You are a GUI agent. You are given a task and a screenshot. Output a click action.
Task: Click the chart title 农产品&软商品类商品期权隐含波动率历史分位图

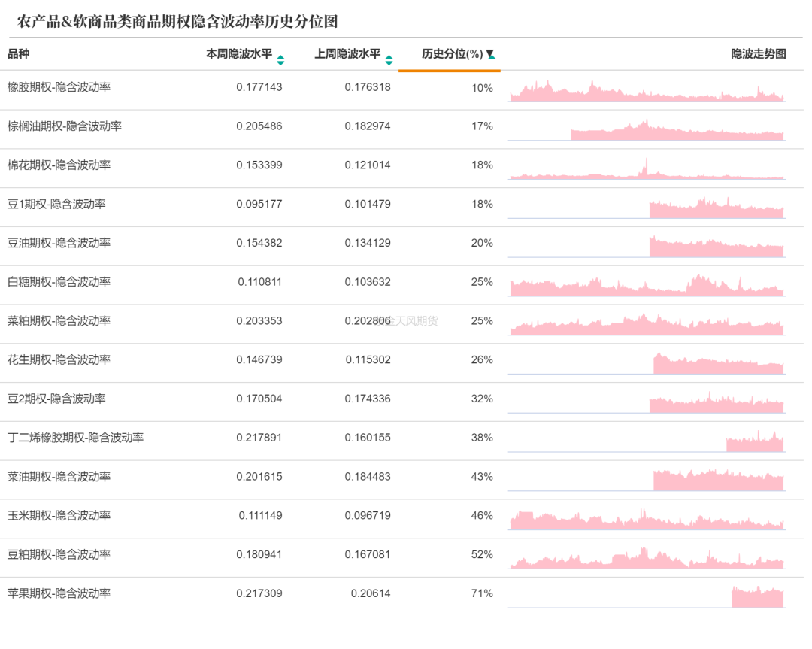tap(177, 21)
